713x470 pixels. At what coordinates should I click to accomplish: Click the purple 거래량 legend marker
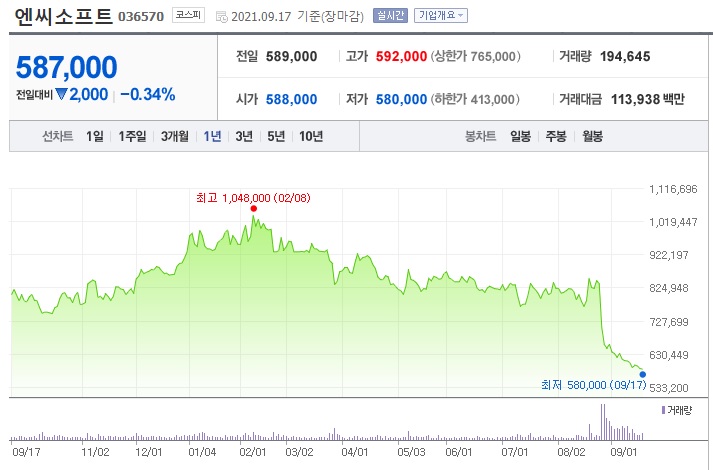click(663, 410)
